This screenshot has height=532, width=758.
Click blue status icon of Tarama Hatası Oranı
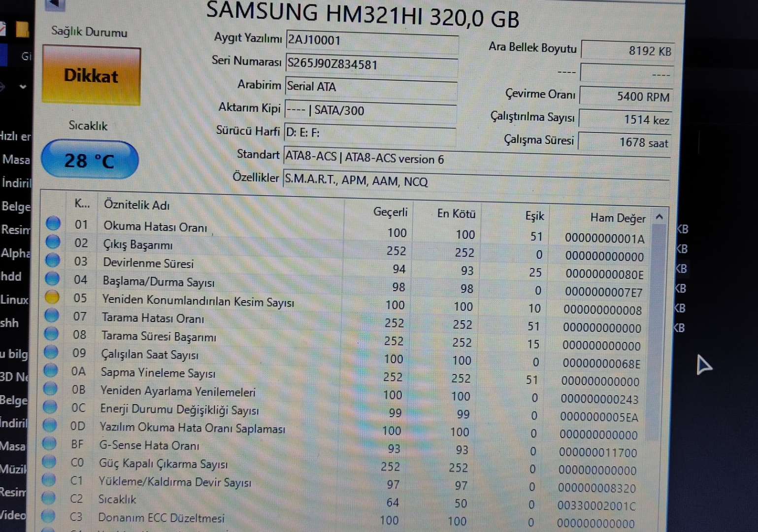click(51, 315)
